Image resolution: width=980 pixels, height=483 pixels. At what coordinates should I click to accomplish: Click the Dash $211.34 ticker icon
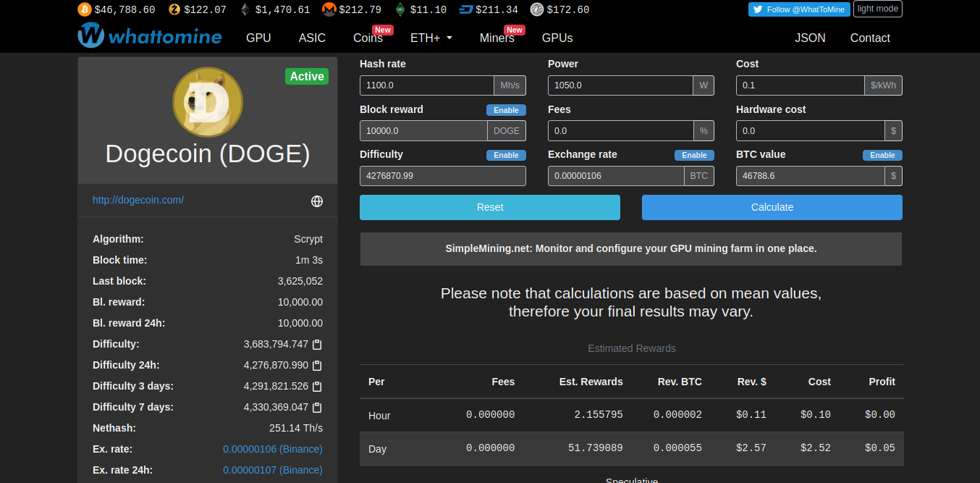pos(465,9)
